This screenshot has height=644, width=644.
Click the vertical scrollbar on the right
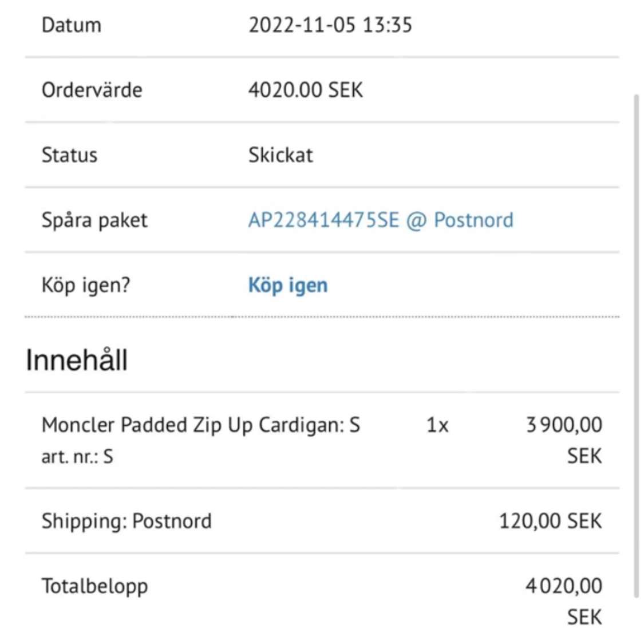click(636, 343)
